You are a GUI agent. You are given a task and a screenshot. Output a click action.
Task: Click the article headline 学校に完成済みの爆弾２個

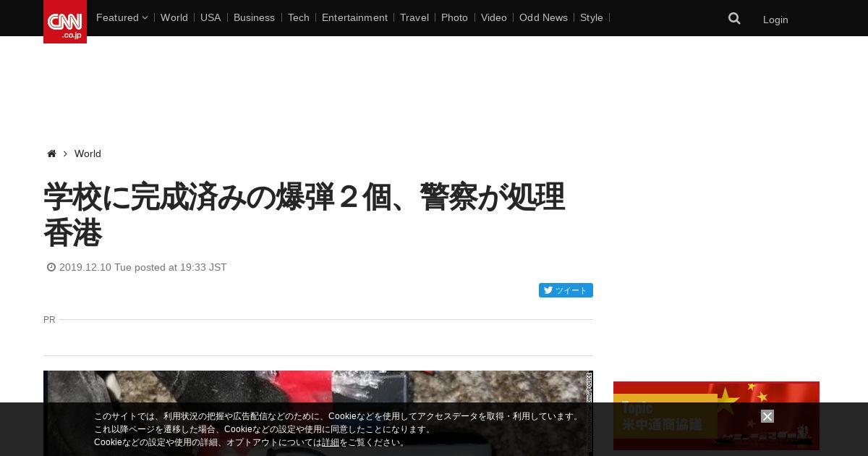pyautogui.click(x=304, y=214)
